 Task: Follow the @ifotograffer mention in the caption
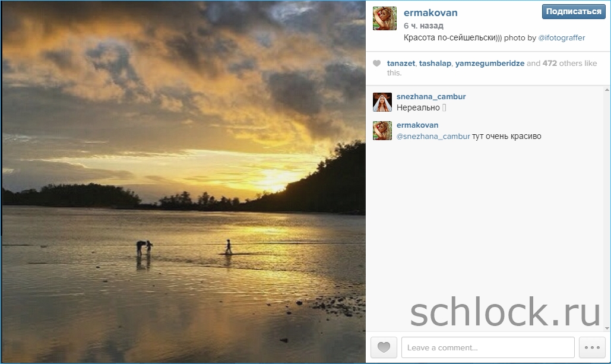(562, 38)
